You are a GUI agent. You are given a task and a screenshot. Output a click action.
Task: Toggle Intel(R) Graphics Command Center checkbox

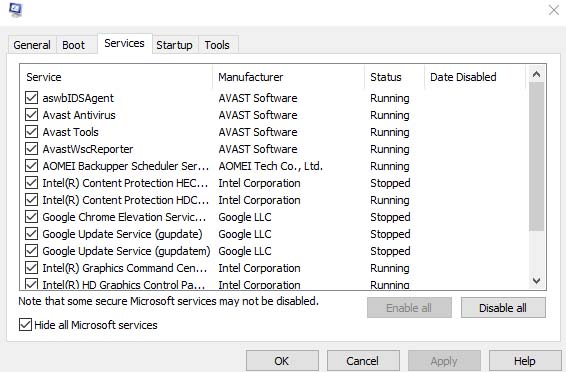31,267
